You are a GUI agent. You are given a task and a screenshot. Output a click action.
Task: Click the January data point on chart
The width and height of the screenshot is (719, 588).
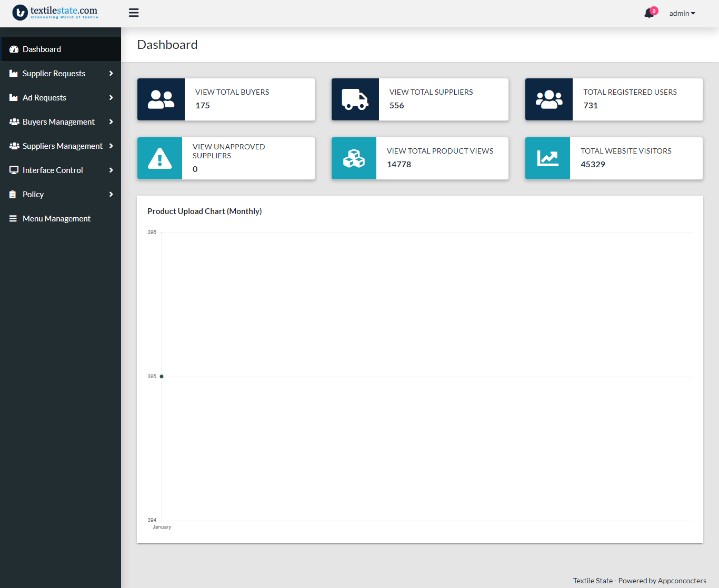coord(162,377)
